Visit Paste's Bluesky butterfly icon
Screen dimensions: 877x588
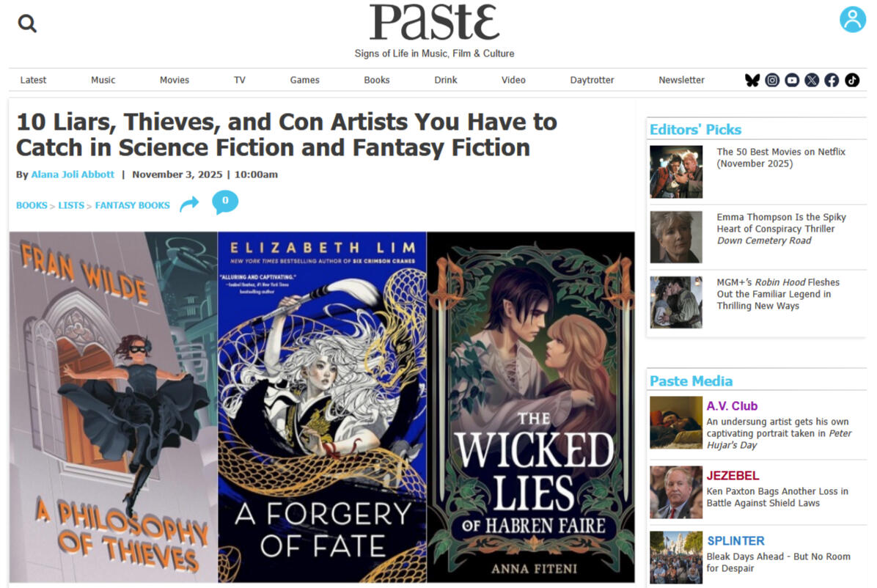pos(752,80)
